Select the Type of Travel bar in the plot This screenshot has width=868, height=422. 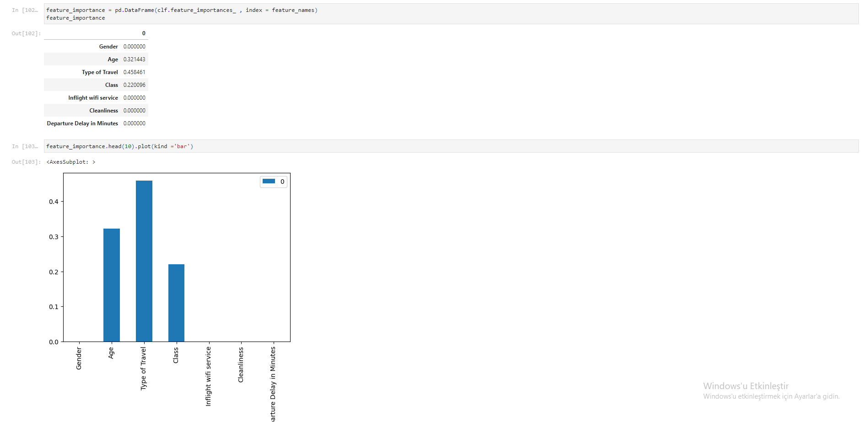pyautogui.click(x=144, y=261)
